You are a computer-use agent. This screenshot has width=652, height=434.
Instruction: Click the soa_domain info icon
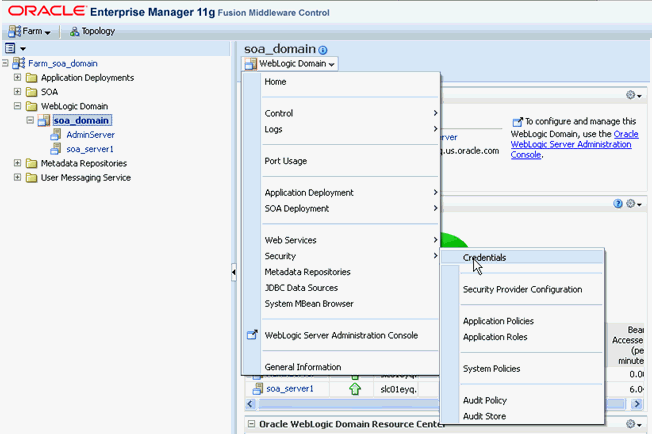323,50
